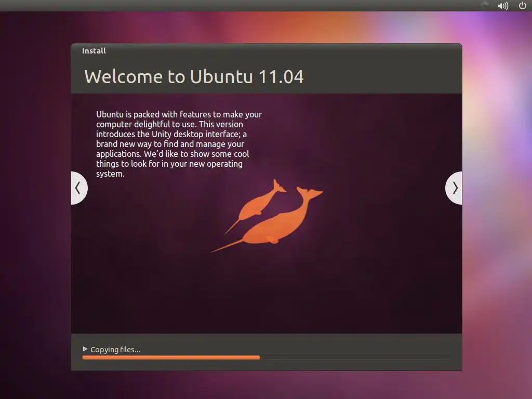Open the power menu icon

click(x=523, y=5)
